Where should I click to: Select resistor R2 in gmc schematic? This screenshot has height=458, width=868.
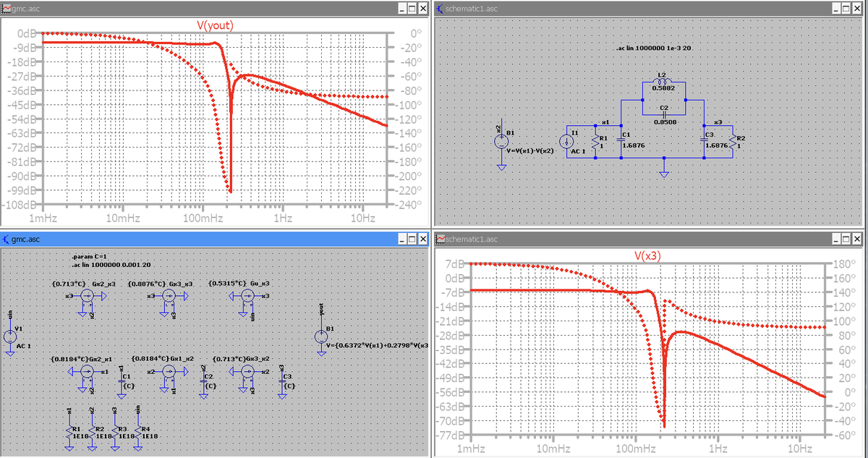pyautogui.click(x=92, y=431)
